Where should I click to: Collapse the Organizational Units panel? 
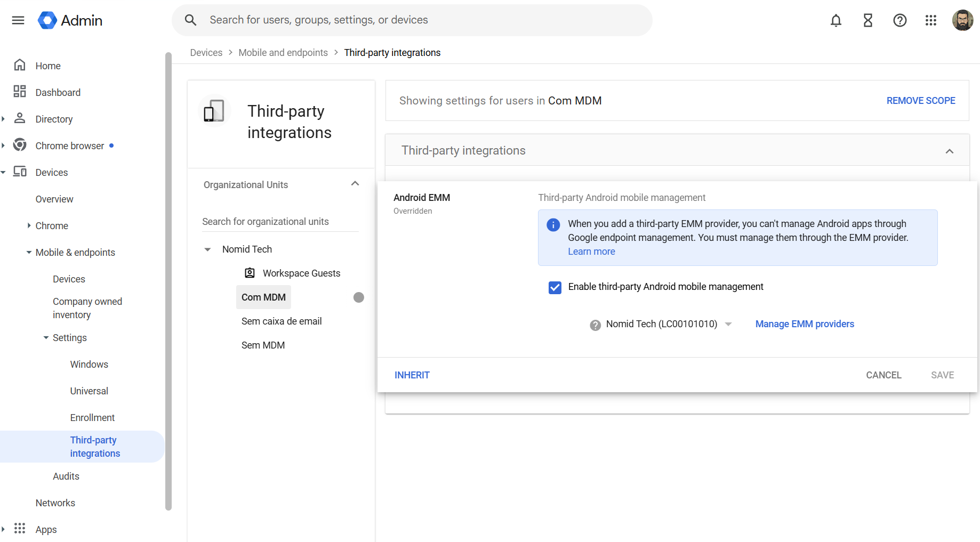point(355,183)
